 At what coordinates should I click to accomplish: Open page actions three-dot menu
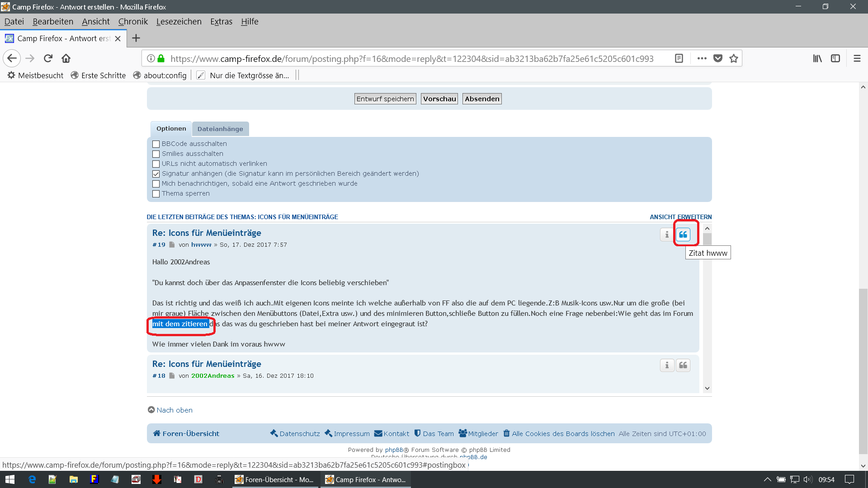(702, 58)
